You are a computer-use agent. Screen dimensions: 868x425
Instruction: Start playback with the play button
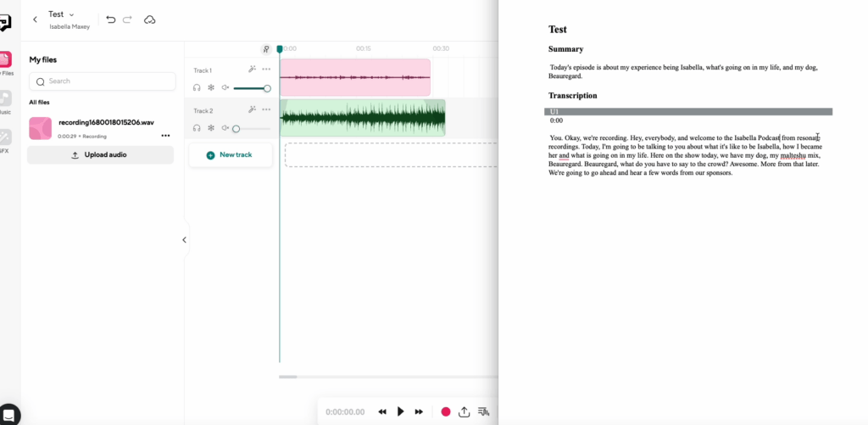[401, 411]
